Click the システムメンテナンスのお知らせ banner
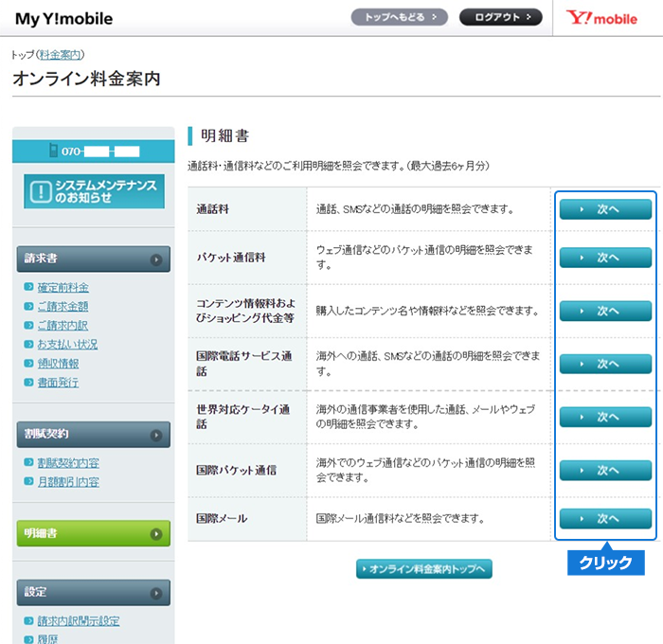The image size is (663, 644). [94, 190]
